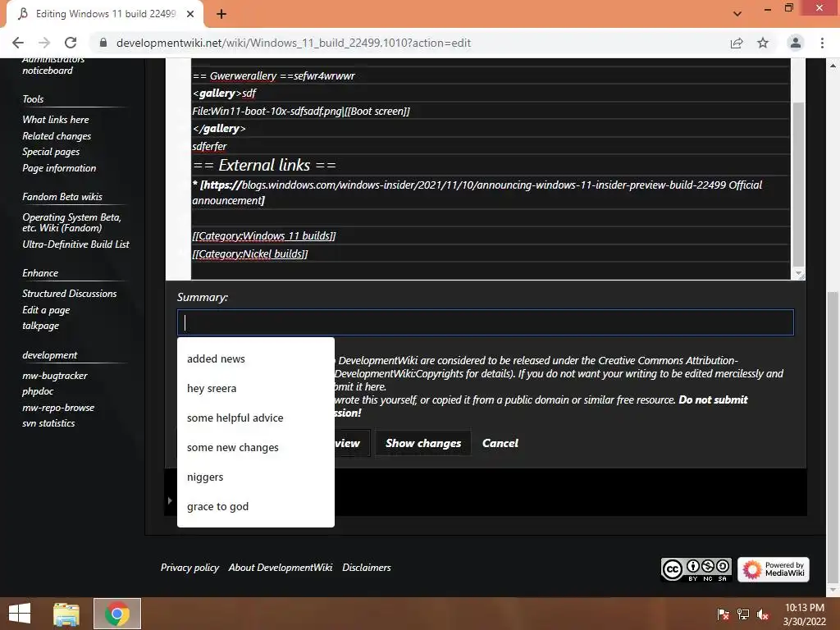Open the mw-bugtracker link
Screen dimensions: 840x630
pos(55,376)
